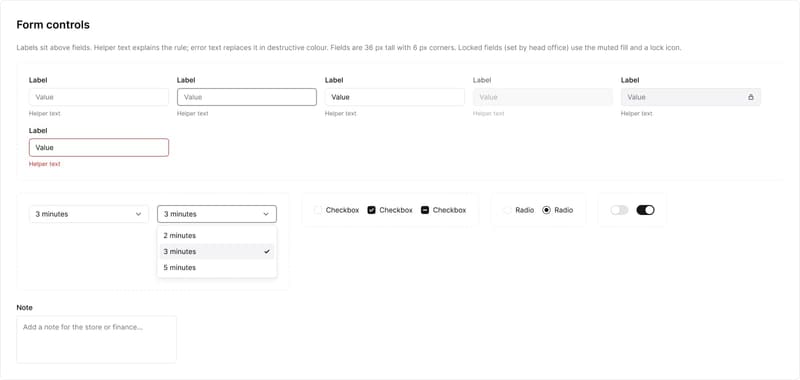Click the locked muted Value field
This screenshot has width=800, height=380.
click(691, 97)
